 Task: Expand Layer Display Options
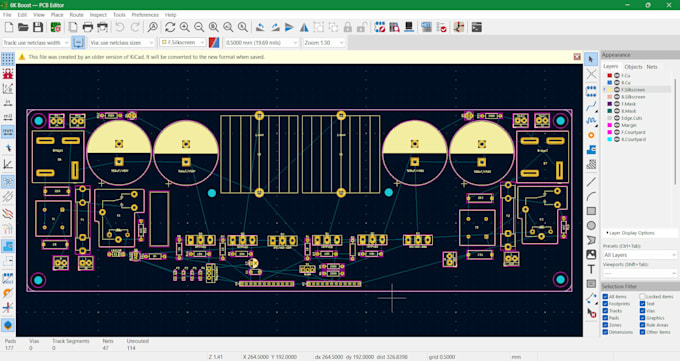click(x=630, y=233)
